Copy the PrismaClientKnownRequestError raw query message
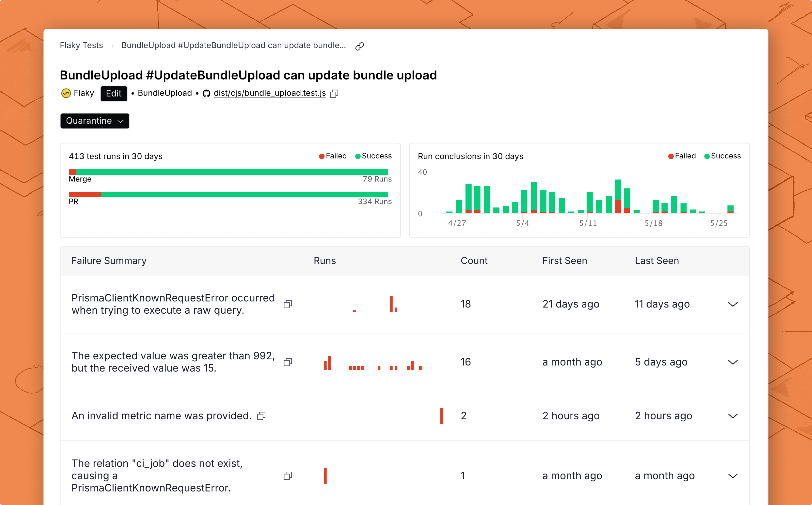812x505 pixels. point(288,304)
